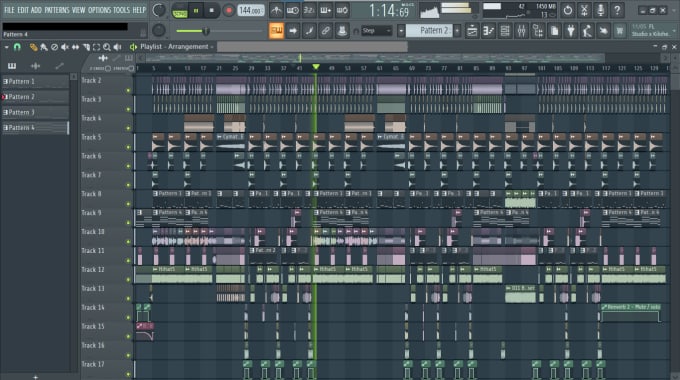The width and height of the screenshot is (680, 380).
Task: Click the microphone one-click recording icon
Action: pos(600,10)
